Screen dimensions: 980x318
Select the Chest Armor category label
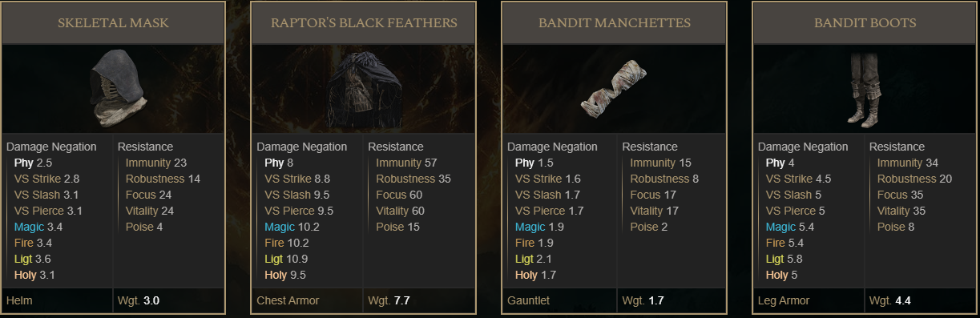(x=288, y=300)
